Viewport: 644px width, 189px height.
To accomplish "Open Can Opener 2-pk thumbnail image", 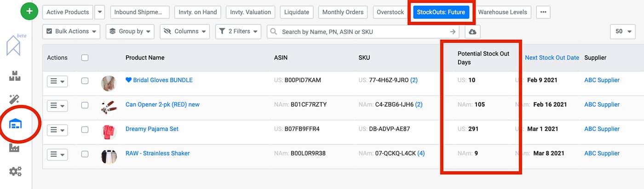I will click(x=109, y=108).
